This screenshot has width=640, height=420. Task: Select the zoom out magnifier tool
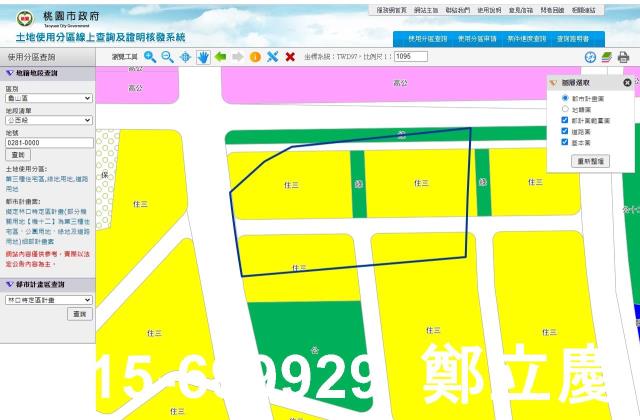point(167,57)
